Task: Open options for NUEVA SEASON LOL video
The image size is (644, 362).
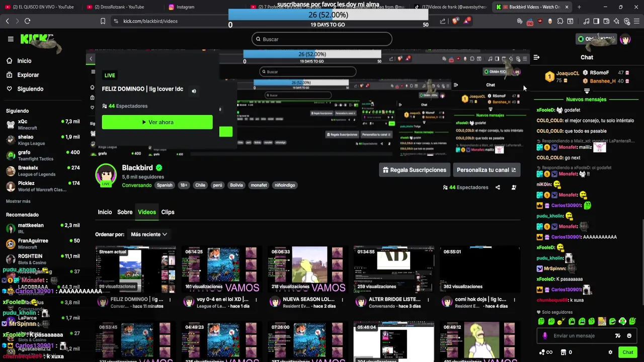Action: pyautogui.click(x=342, y=300)
